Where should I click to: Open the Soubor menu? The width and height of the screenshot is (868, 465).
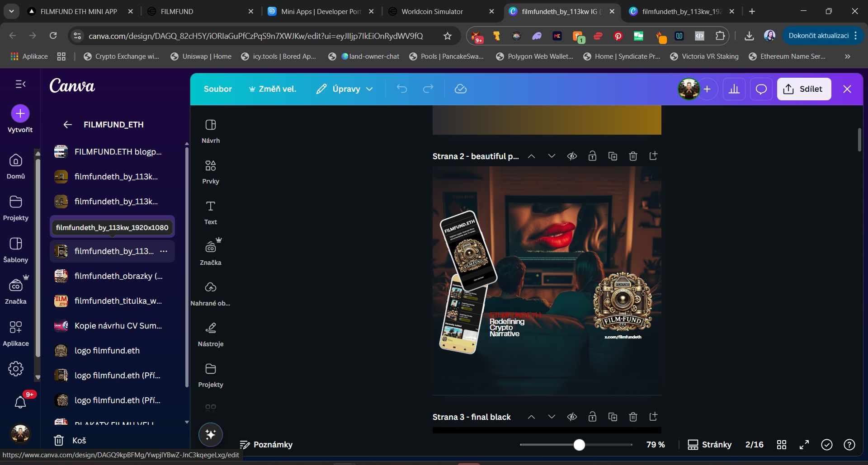[x=218, y=89]
